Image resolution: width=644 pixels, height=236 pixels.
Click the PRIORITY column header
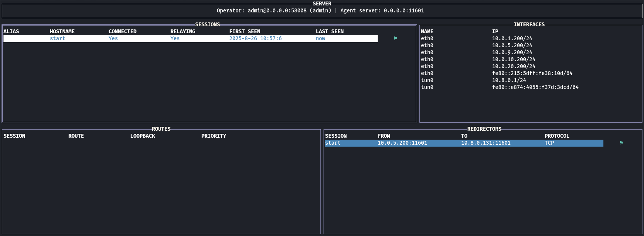coord(214,136)
